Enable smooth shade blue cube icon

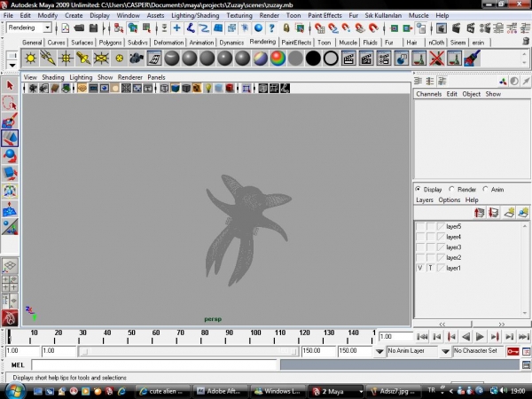(x=175, y=89)
